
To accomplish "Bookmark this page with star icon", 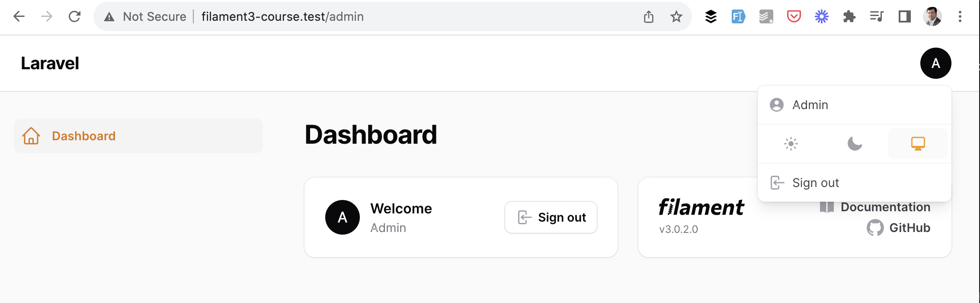I will (x=676, y=17).
